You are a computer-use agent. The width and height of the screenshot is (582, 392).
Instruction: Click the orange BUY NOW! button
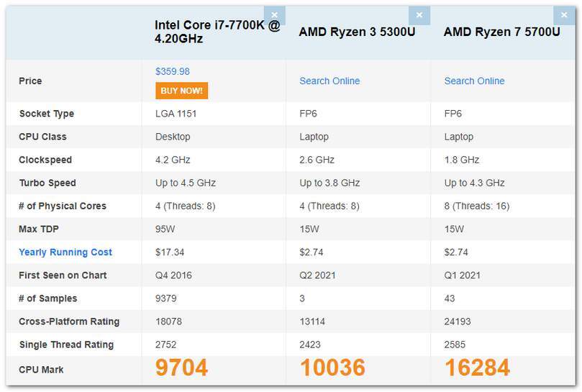coord(181,91)
